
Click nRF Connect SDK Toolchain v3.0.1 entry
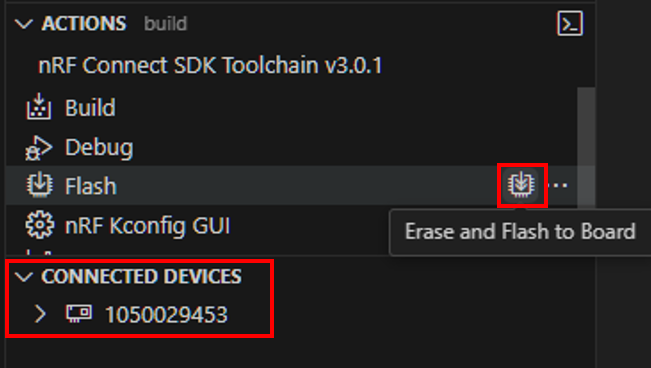pos(210,65)
